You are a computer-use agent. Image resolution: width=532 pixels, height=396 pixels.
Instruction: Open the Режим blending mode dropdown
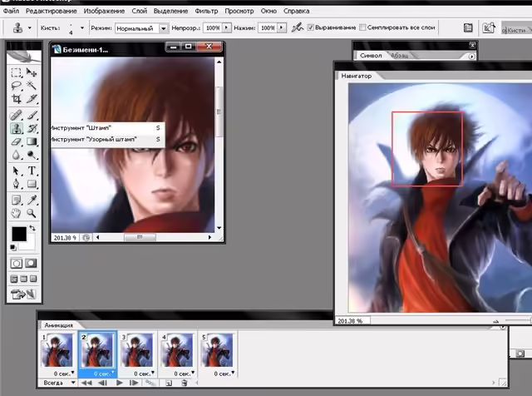click(x=163, y=28)
